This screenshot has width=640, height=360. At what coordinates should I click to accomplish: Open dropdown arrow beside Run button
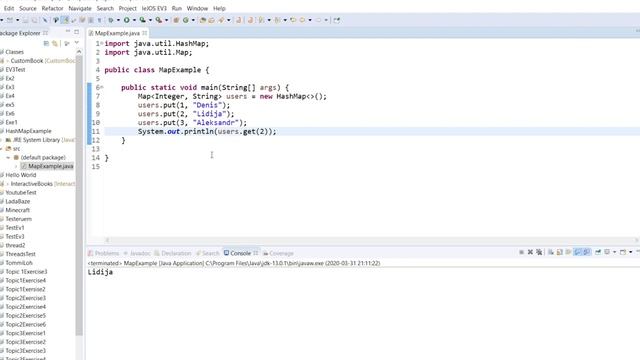point(134,20)
